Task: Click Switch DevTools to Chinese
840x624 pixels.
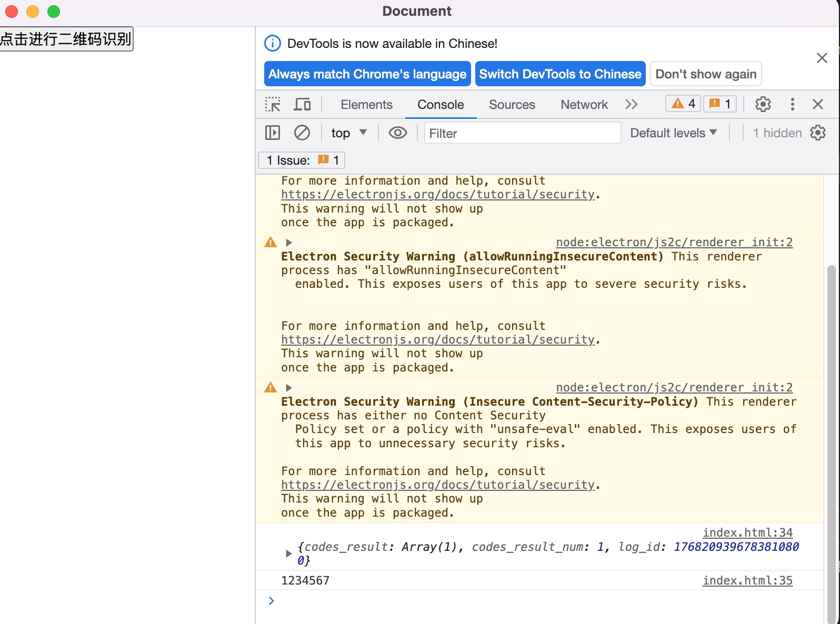Action: [x=560, y=74]
